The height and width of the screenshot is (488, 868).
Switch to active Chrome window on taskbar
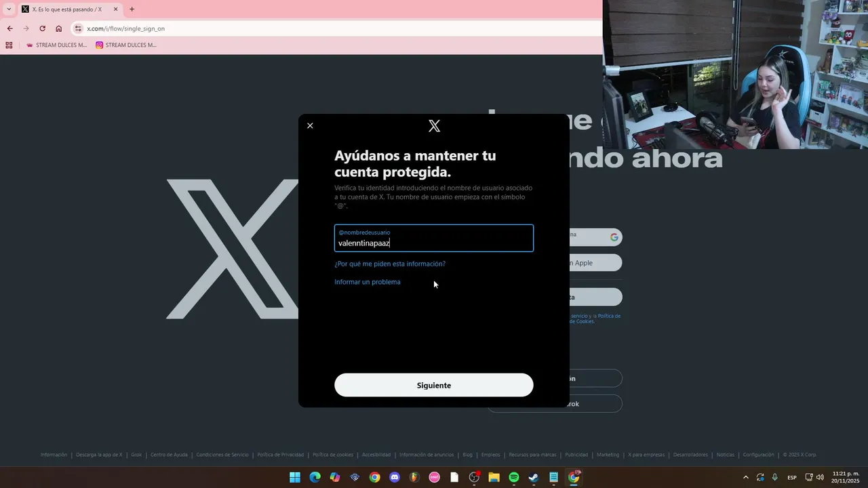click(574, 477)
